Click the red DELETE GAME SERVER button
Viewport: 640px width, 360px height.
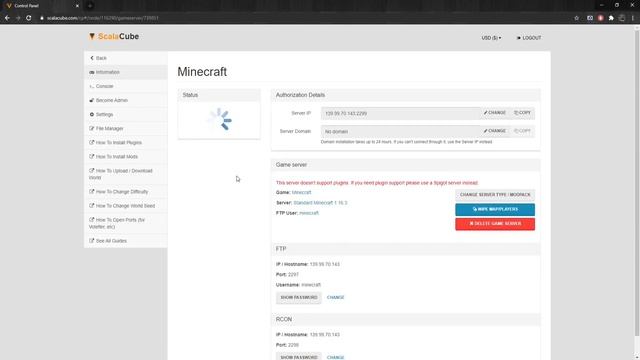tap(495, 224)
